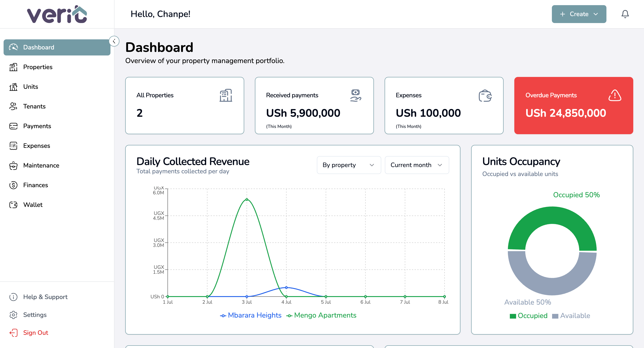
Task: Open the Received payments card
Action: click(314, 106)
